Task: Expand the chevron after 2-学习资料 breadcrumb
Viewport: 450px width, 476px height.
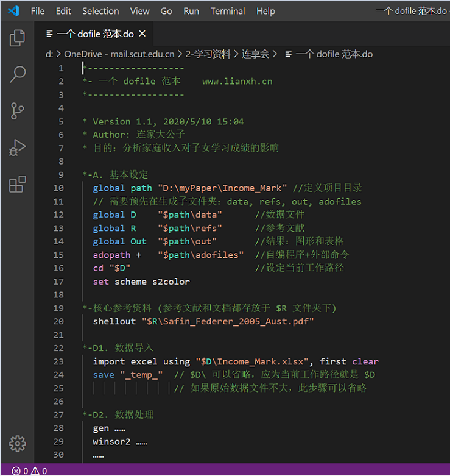Action: pyautogui.click(x=236, y=54)
